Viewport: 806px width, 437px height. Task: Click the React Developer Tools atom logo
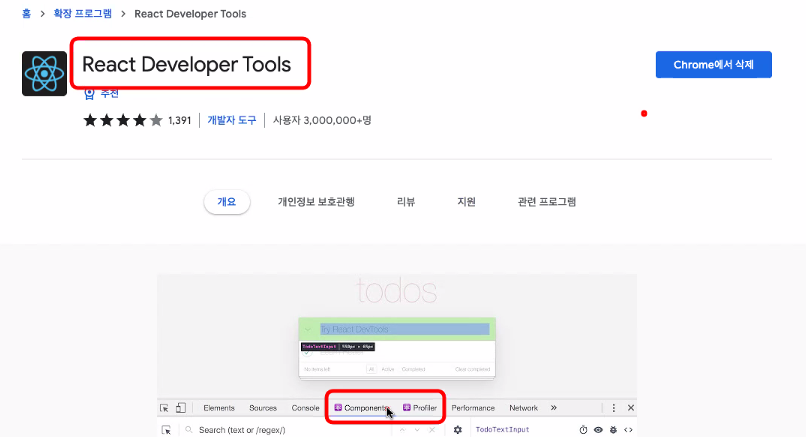44,74
